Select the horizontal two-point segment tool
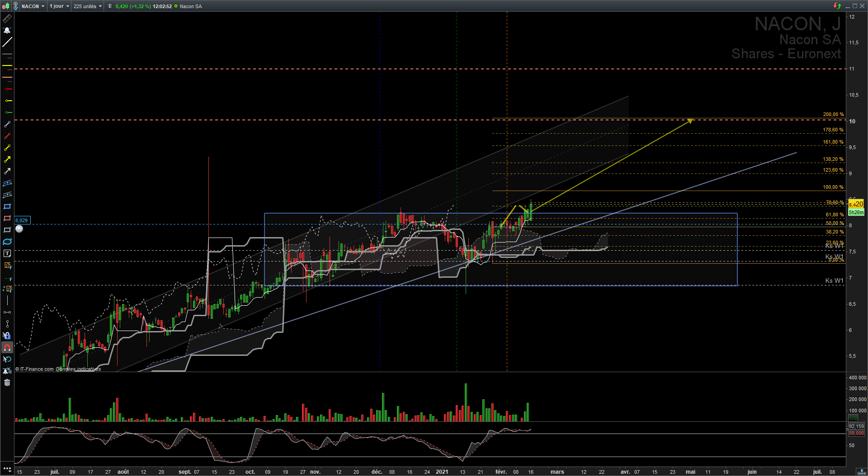 pyautogui.click(x=7, y=313)
